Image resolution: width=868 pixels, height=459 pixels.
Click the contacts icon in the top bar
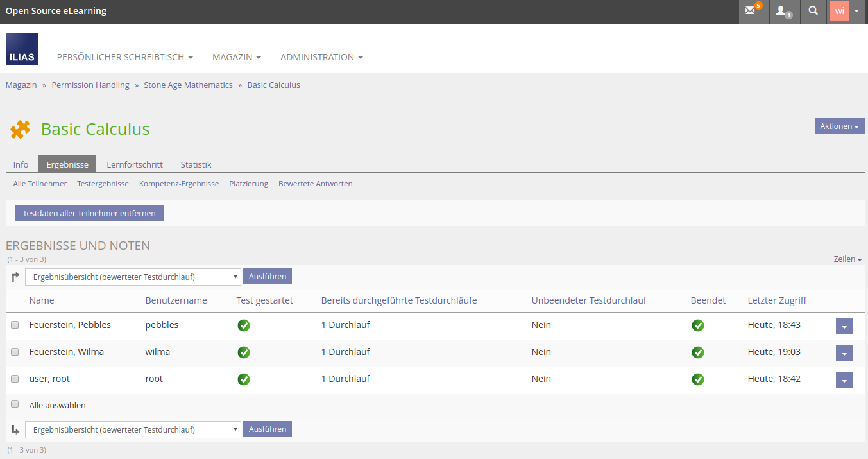point(782,11)
